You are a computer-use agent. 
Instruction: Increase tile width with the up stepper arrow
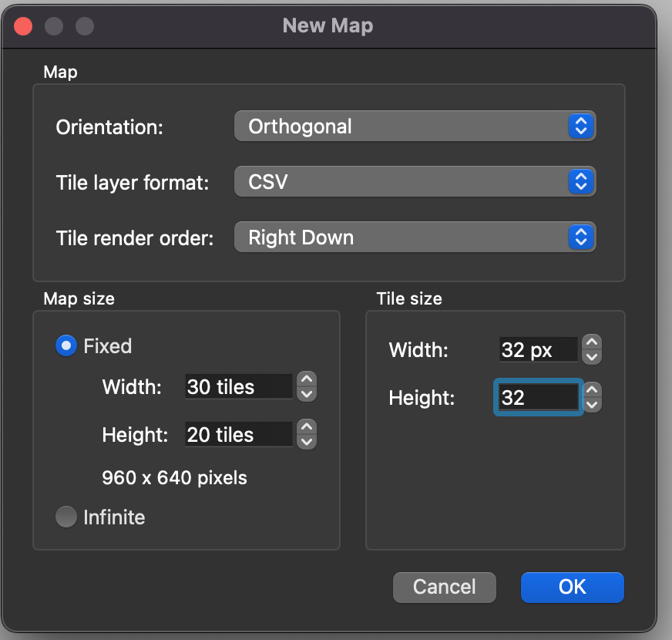592,342
